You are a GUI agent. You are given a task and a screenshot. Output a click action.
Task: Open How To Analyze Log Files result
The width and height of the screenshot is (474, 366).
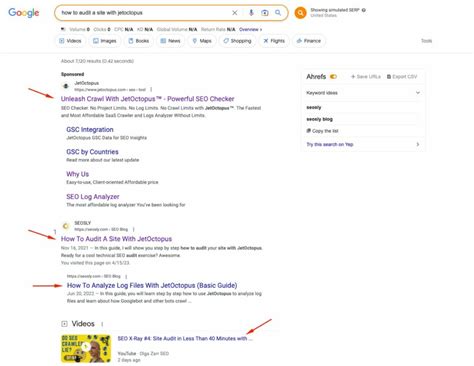tap(152, 285)
